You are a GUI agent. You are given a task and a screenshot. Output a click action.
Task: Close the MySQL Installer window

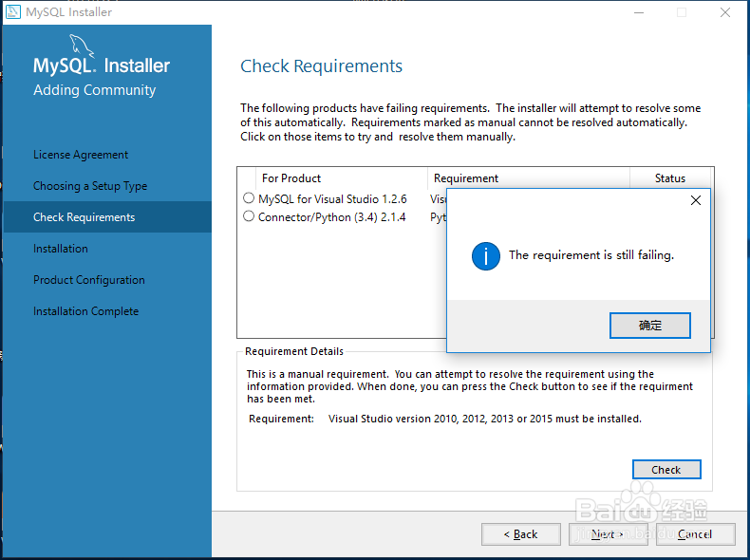coord(725,12)
